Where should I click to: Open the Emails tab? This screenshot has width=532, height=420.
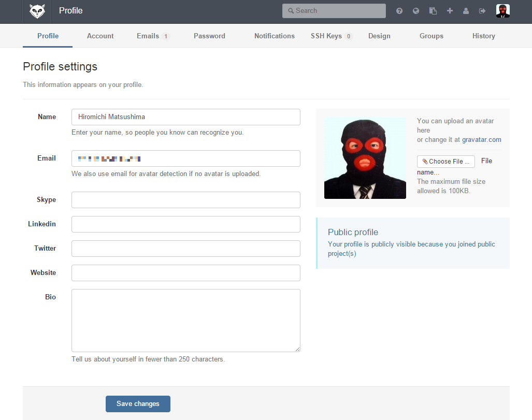point(153,36)
